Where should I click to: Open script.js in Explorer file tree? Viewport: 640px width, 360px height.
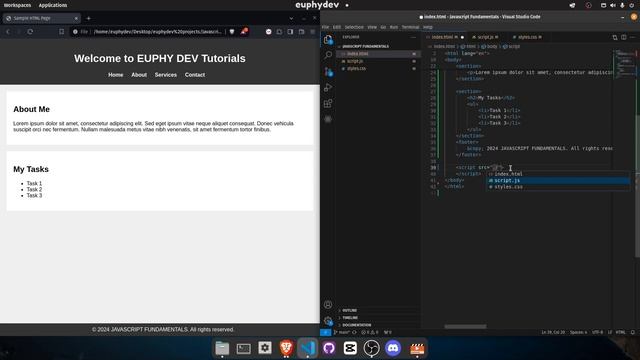coord(378,61)
